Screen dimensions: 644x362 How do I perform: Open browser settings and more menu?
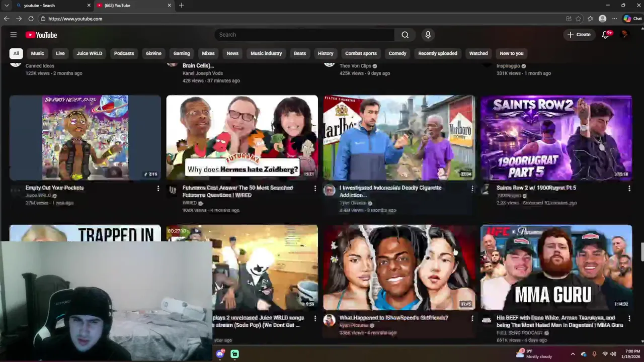click(x=614, y=19)
